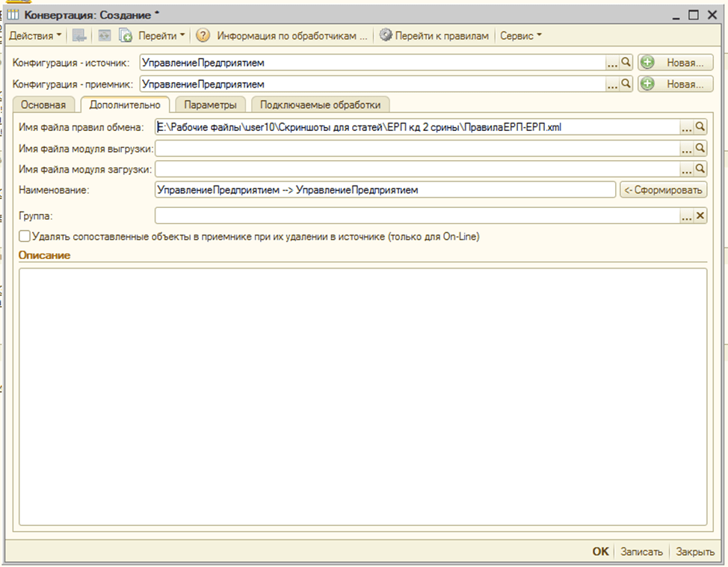Click inside the Описание text area
Viewport: 728px width, 567px height.
tap(363, 396)
